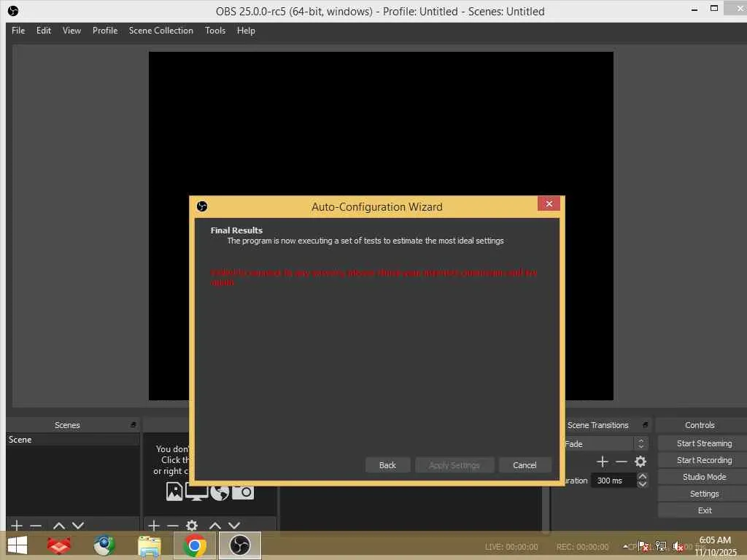Remove the configurable transition with the minus icon

622,462
